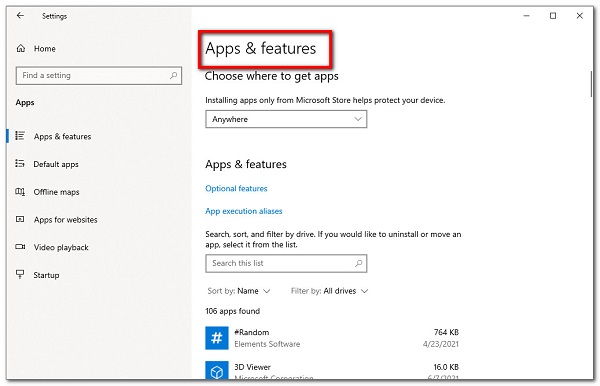Click the Search this list field
The height and width of the screenshot is (386, 600).
[x=286, y=263]
